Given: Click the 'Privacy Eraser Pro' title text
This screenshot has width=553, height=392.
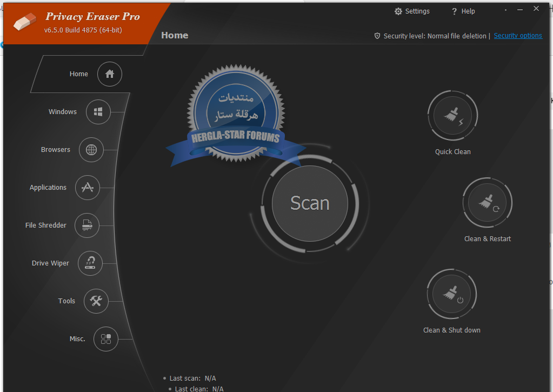Looking at the screenshot, I should [93, 17].
